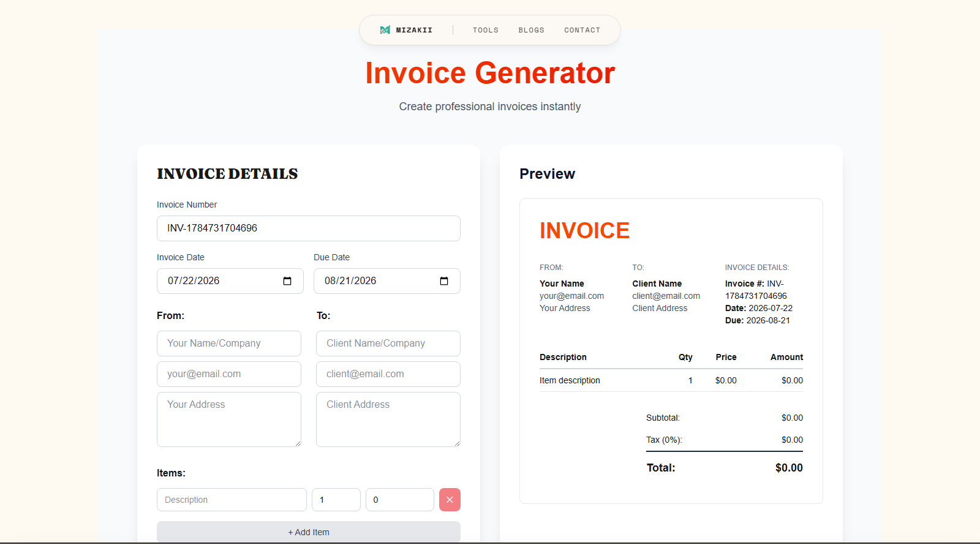
Task: Click the Your Address text area
Action: point(229,419)
